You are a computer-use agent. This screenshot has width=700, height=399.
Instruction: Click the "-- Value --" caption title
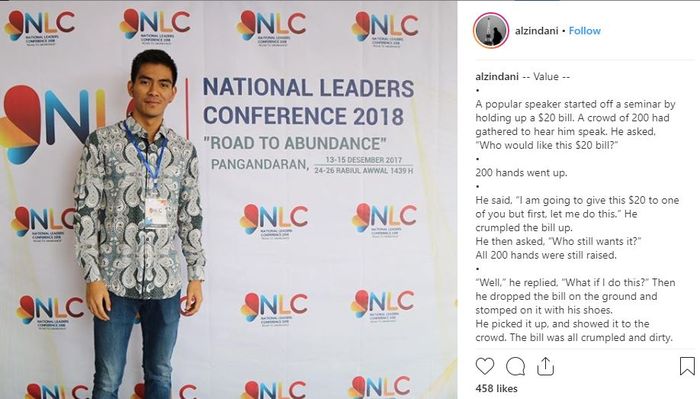[546, 77]
